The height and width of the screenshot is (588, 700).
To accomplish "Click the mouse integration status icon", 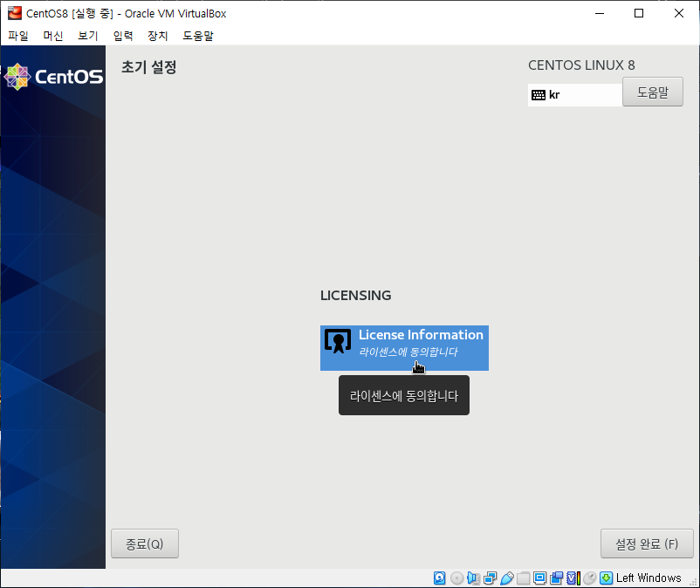I will click(x=590, y=578).
